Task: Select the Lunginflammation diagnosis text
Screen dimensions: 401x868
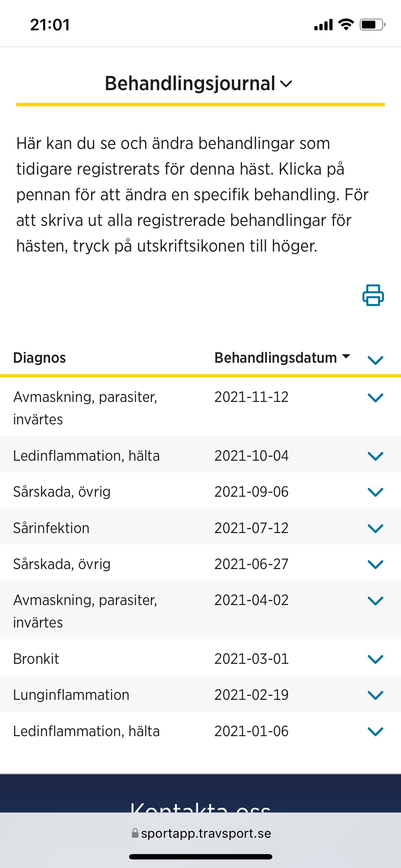Action: coord(71,695)
